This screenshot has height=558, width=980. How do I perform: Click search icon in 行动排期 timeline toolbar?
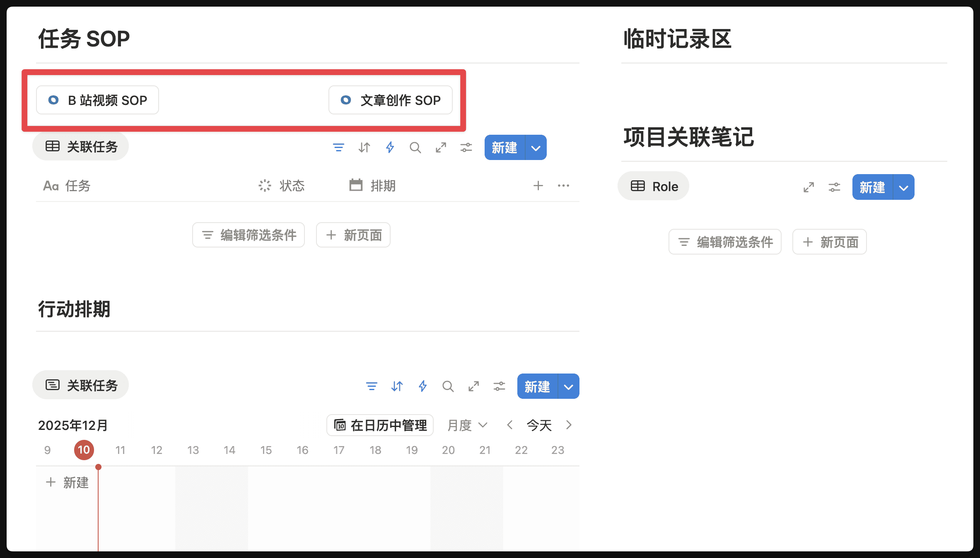click(x=448, y=386)
